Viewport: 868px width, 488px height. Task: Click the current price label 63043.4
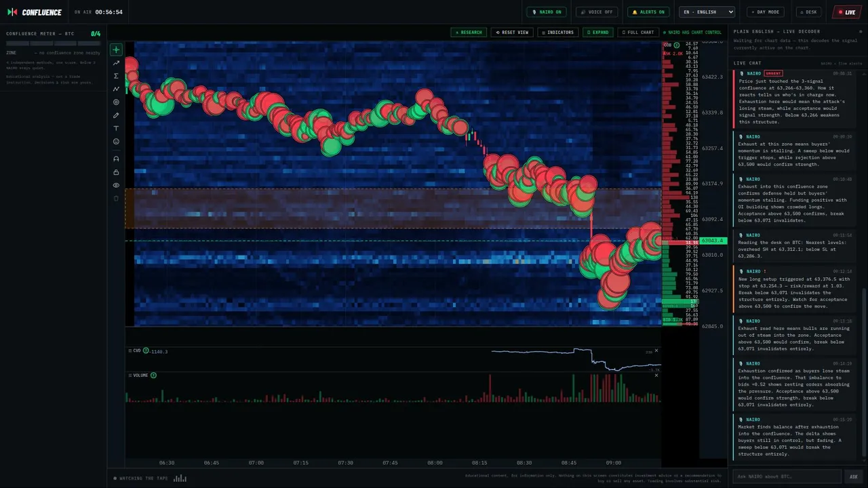713,241
